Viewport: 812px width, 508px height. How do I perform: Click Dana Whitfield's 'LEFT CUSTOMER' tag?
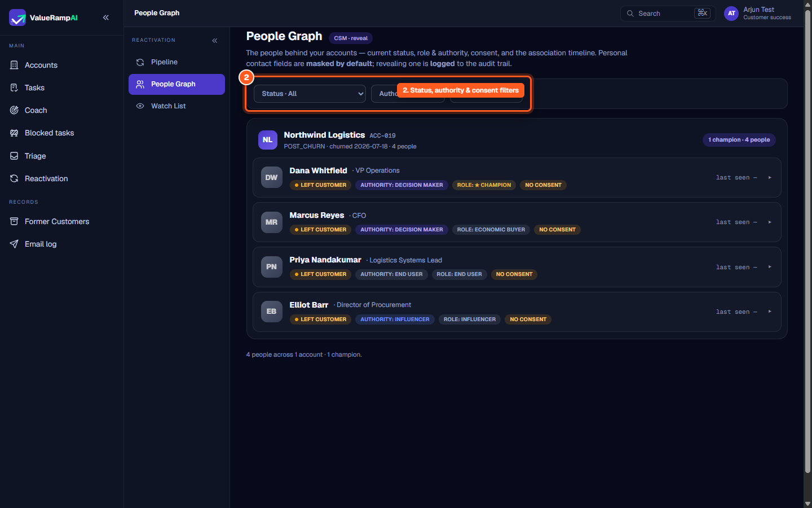pyautogui.click(x=320, y=185)
